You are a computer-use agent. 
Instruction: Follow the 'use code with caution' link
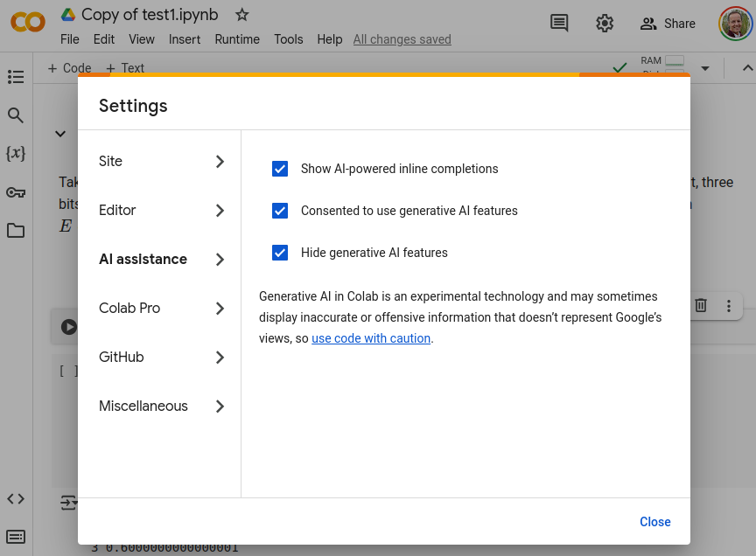point(371,338)
